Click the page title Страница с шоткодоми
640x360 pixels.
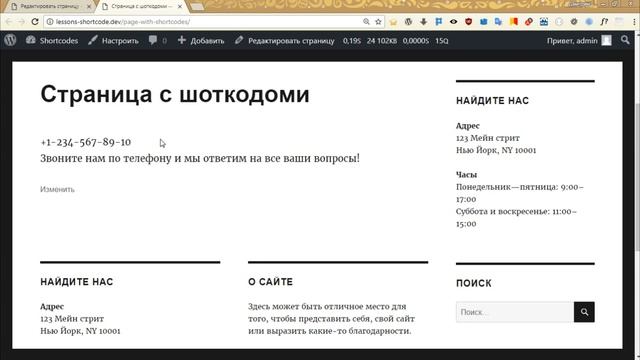tap(175, 94)
